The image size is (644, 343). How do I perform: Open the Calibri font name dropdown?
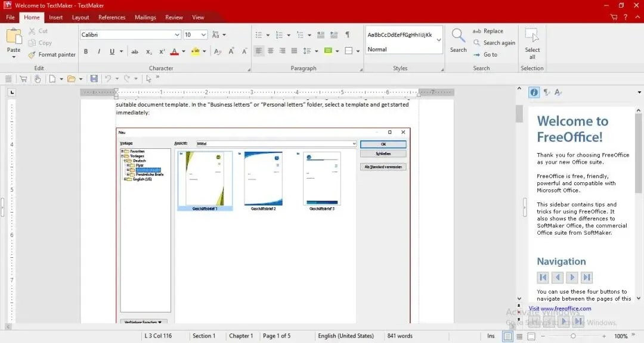pyautogui.click(x=177, y=35)
